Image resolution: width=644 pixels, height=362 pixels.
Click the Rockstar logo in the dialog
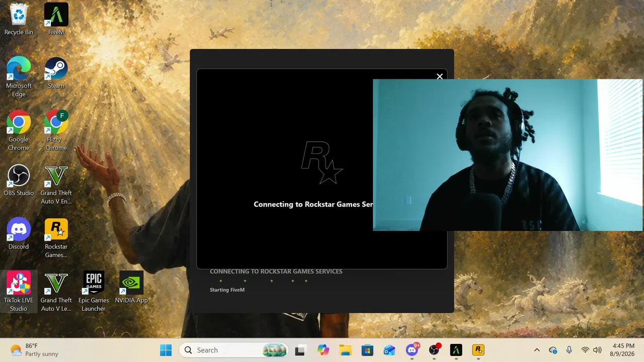click(322, 162)
